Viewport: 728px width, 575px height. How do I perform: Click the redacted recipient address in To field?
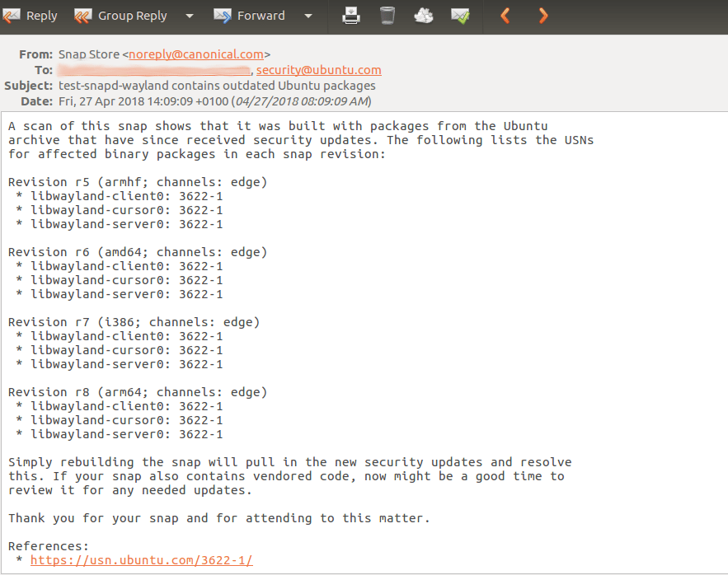[154, 70]
